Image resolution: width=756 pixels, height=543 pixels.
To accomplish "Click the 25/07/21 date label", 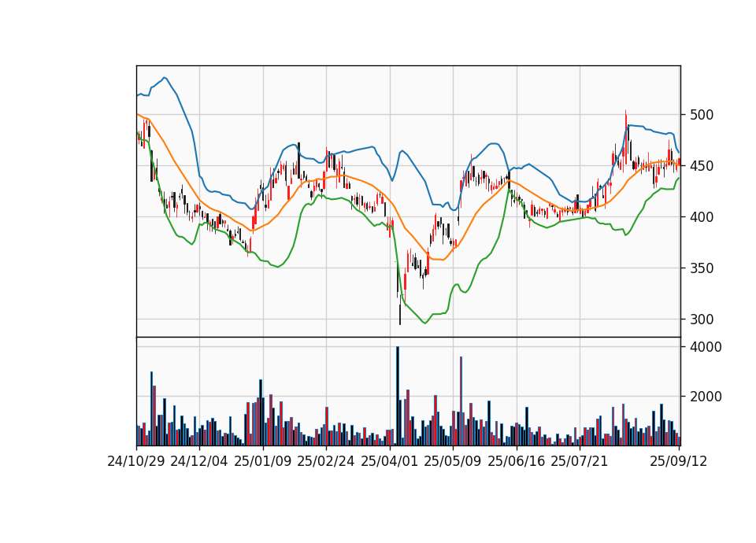I will click(x=580, y=461).
